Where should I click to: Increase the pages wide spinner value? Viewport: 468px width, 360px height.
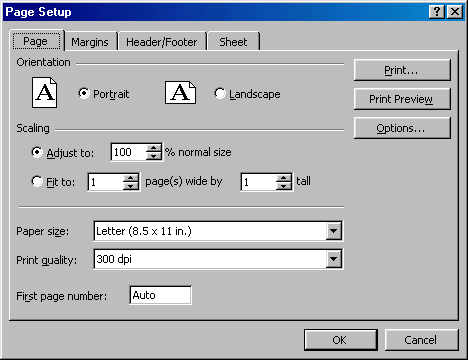click(x=131, y=178)
